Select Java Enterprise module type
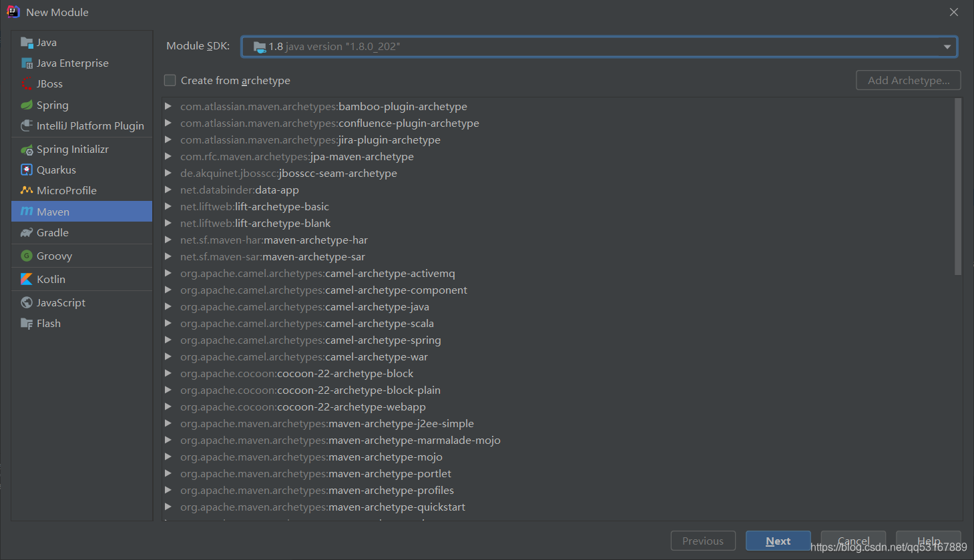Screen dimensions: 974x560 point(81,63)
